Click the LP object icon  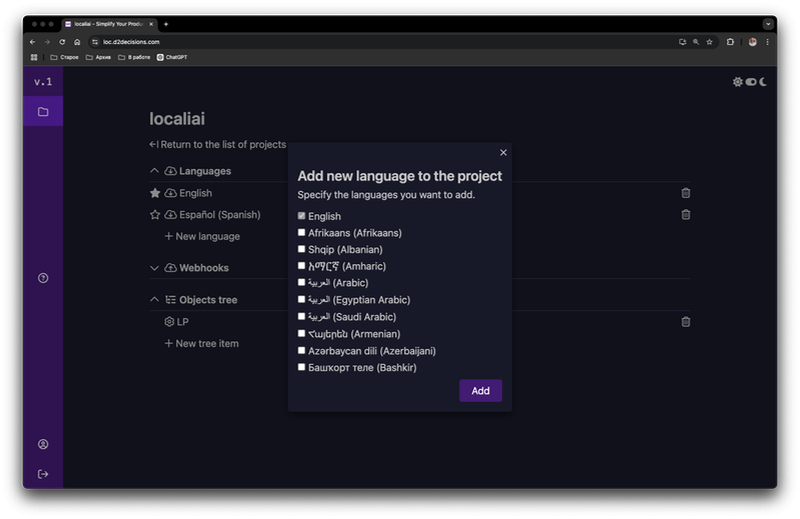click(169, 322)
